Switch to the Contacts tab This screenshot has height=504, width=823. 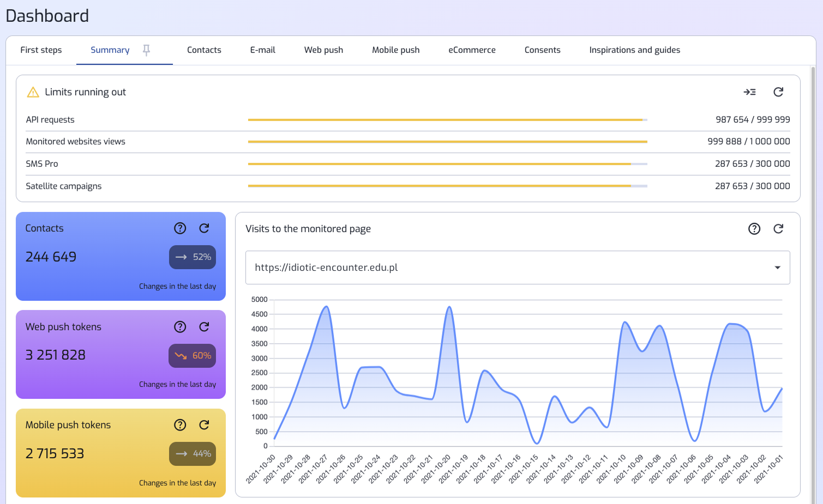coord(204,50)
